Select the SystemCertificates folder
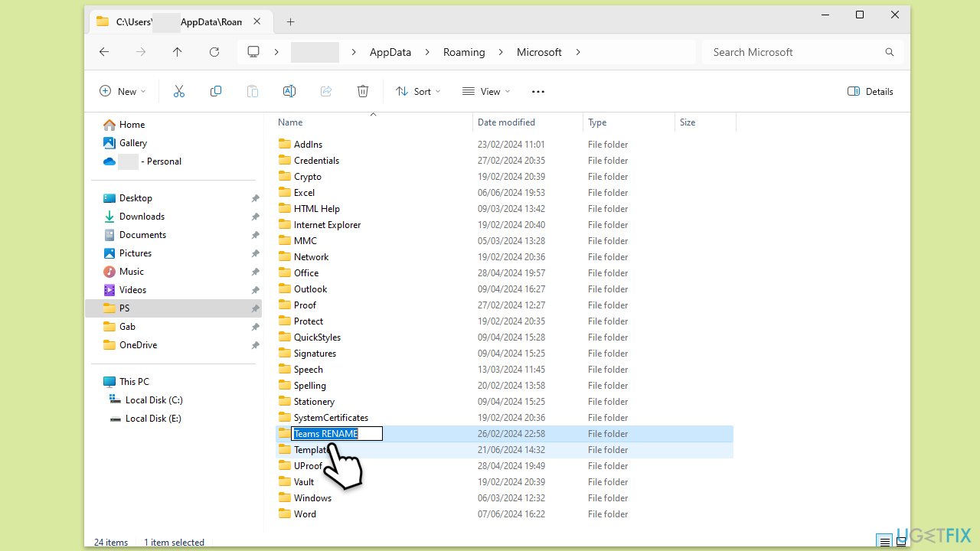This screenshot has width=980, height=551. [x=331, y=418]
